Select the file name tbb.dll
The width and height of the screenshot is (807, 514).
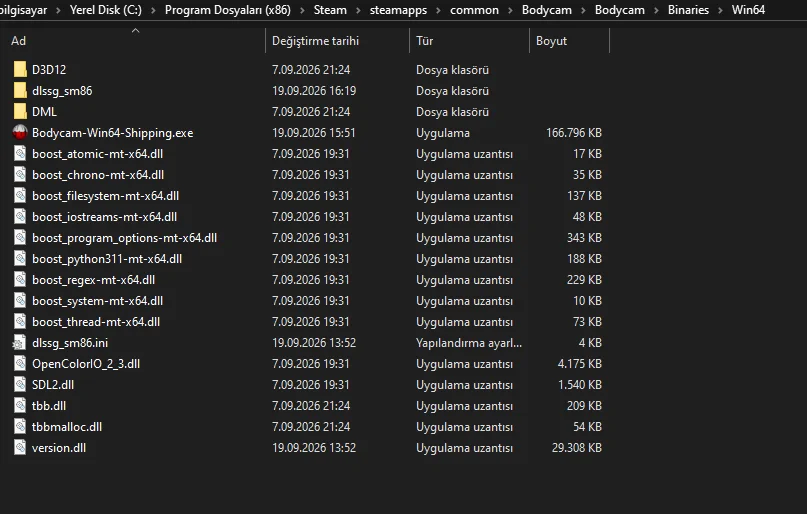(x=49, y=405)
